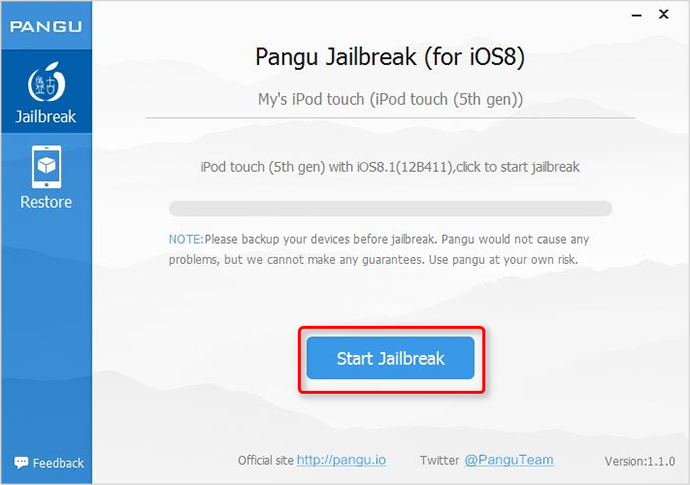Image resolution: width=690 pixels, height=485 pixels.
Task: Open the @PanguTeam Twitter link
Action: [x=509, y=460]
